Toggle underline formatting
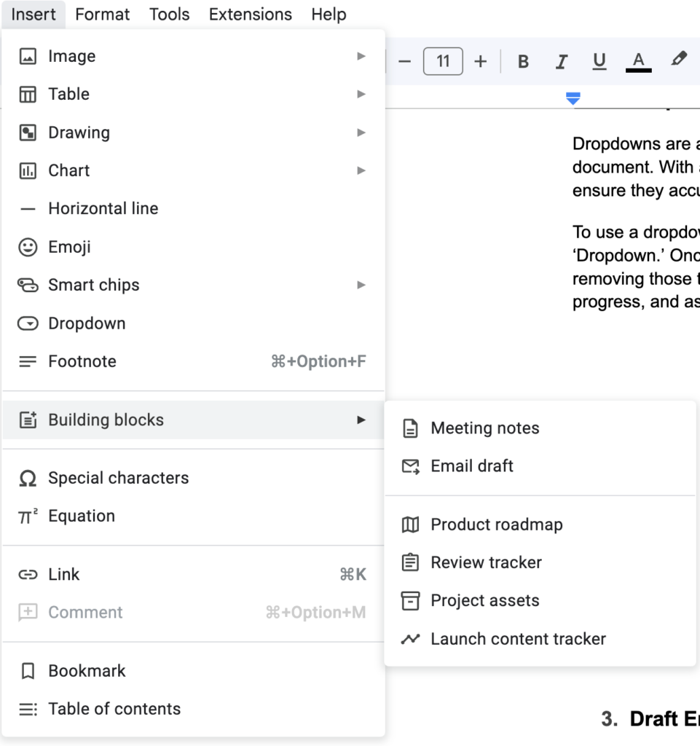Screen dimensions: 700x746 (x=599, y=61)
